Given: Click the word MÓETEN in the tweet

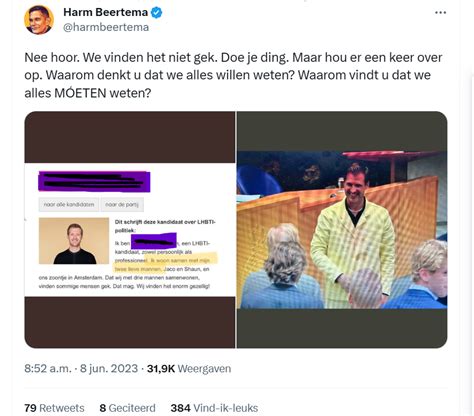Looking at the screenshot, I should (80, 93).
